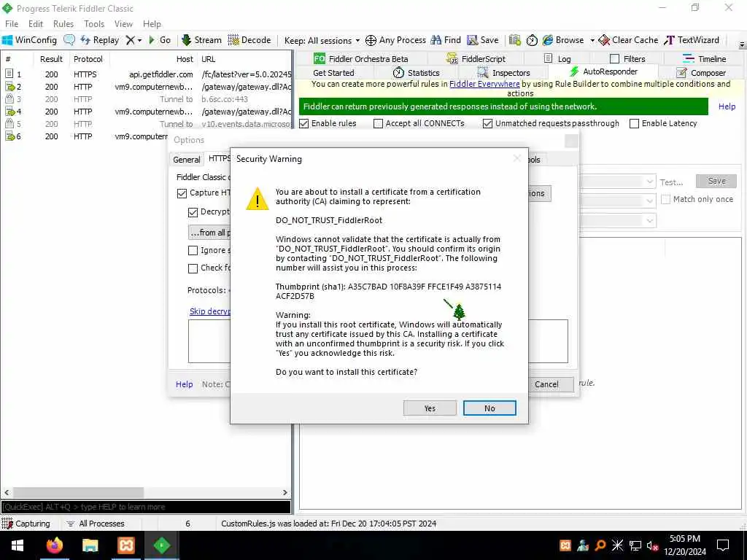Enable the Latency checkbox
This screenshot has width=747, height=560.
click(x=634, y=124)
